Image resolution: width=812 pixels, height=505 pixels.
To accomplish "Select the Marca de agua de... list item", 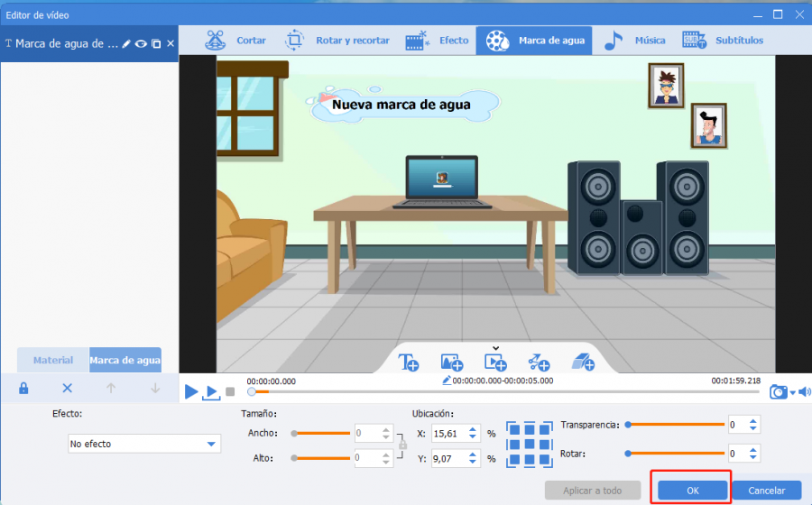I will click(x=89, y=44).
